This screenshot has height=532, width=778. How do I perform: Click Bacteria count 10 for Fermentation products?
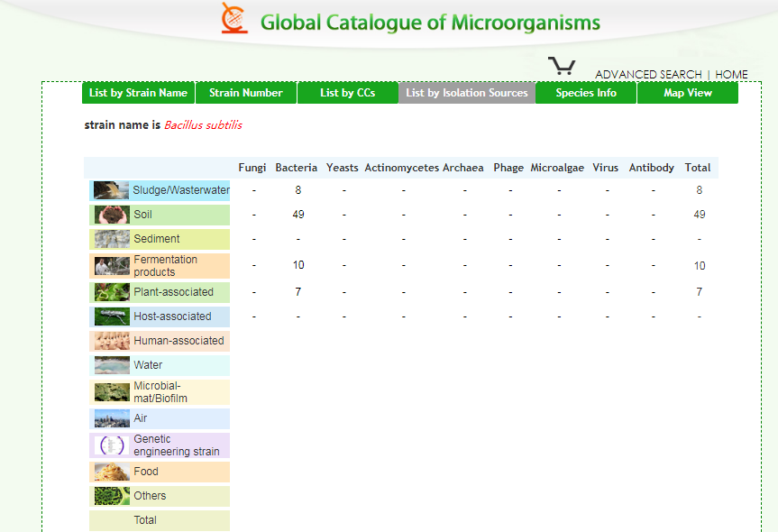(x=298, y=265)
